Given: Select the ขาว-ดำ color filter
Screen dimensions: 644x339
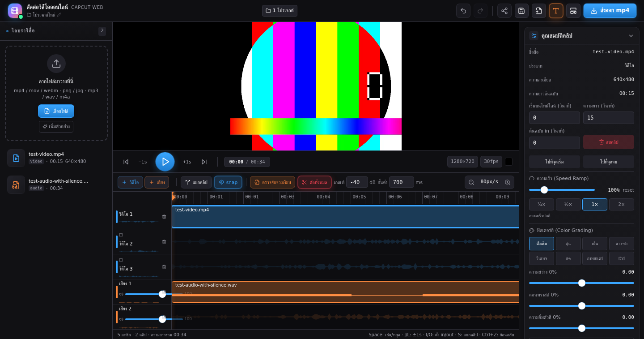Looking at the screenshot, I should click(622, 244).
